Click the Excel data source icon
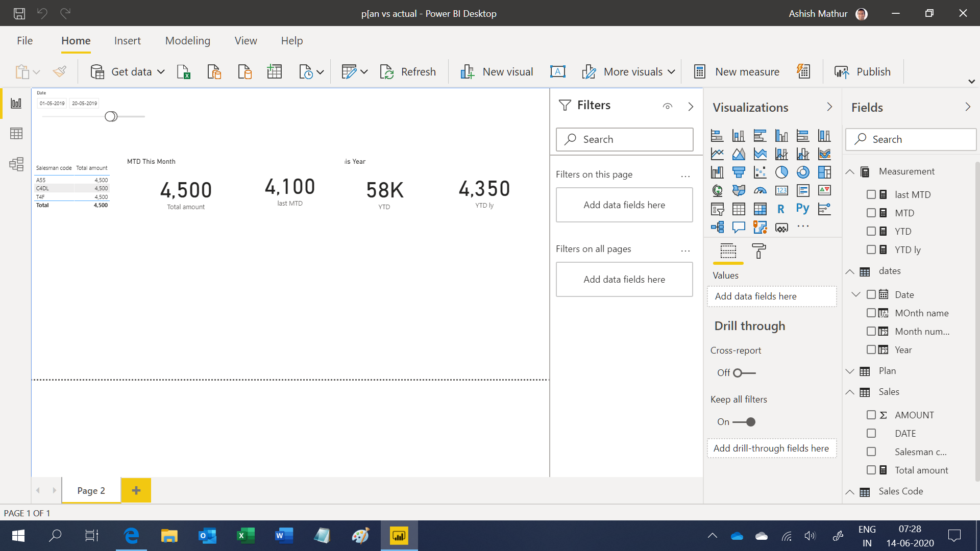Image resolution: width=980 pixels, height=551 pixels. [x=183, y=72]
